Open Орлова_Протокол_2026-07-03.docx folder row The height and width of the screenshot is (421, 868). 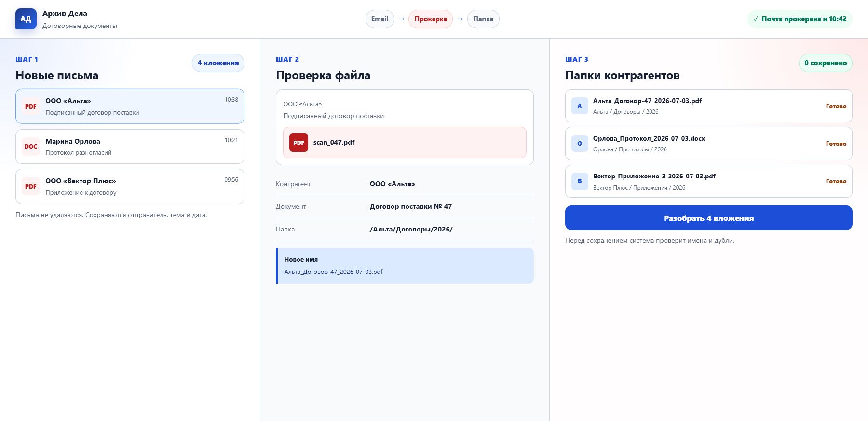[709, 144]
